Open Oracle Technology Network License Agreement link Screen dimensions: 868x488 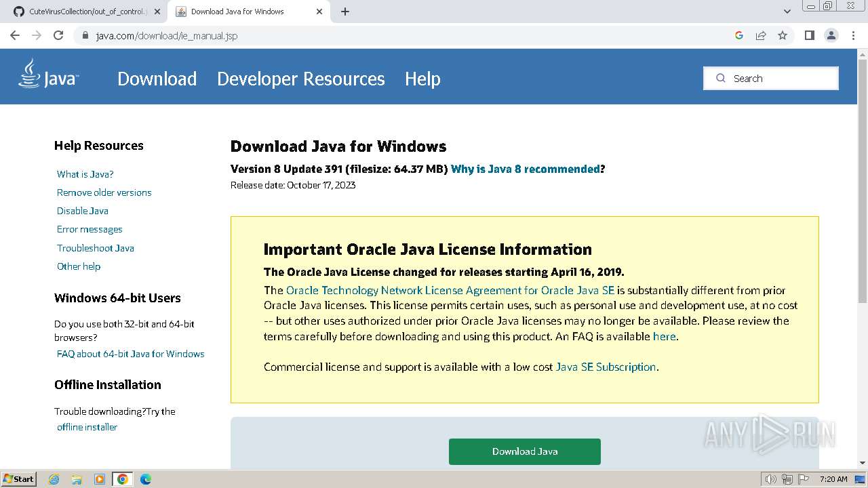[x=450, y=290]
